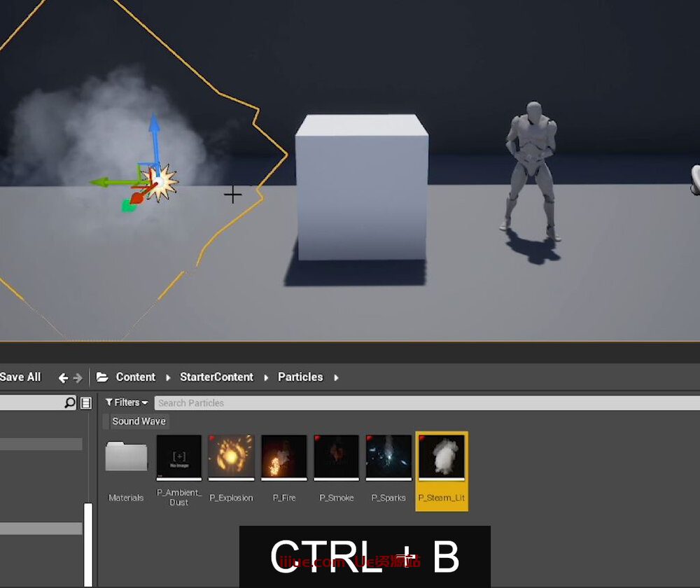
Task: Toggle the Sound Wave filter
Action: point(139,421)
